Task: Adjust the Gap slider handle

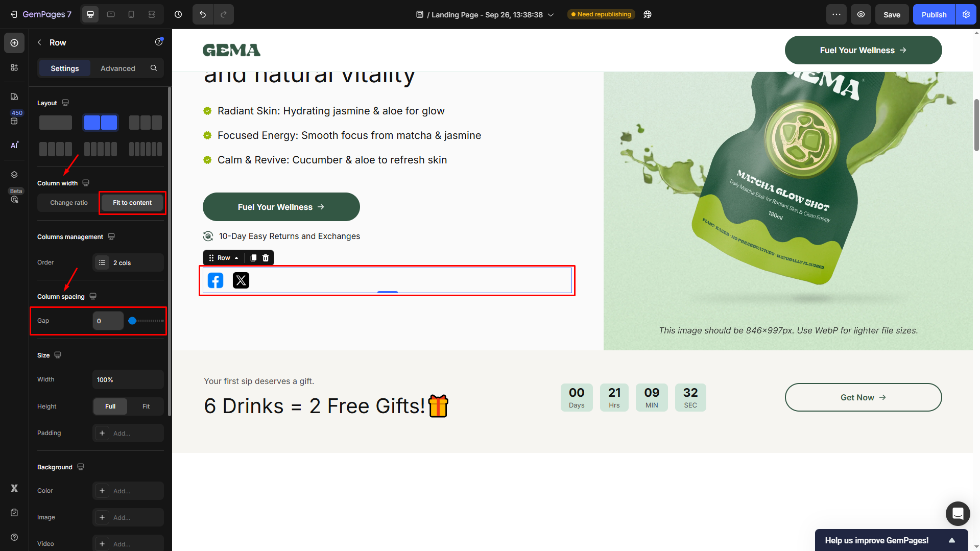Action: (x=132, y=321)
